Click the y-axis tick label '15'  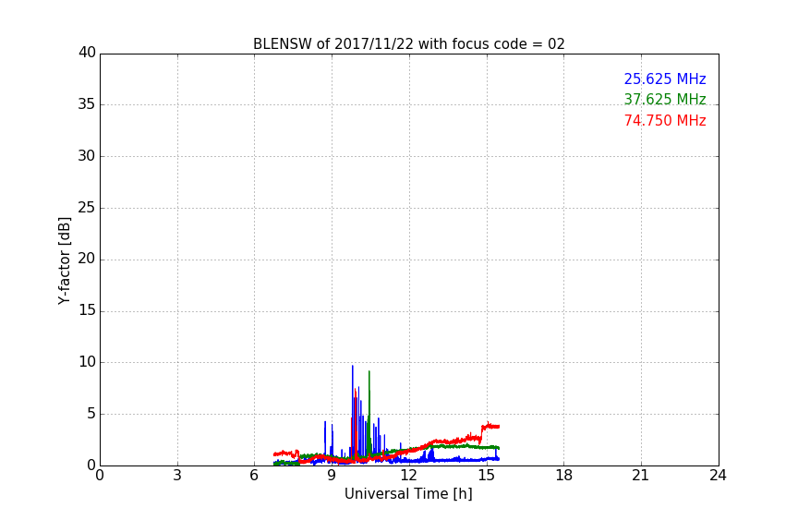click(87, 310)
